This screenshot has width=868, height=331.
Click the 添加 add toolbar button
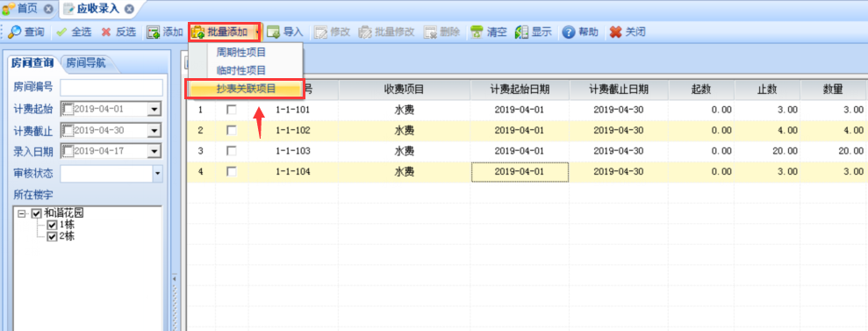pos(164,32)
